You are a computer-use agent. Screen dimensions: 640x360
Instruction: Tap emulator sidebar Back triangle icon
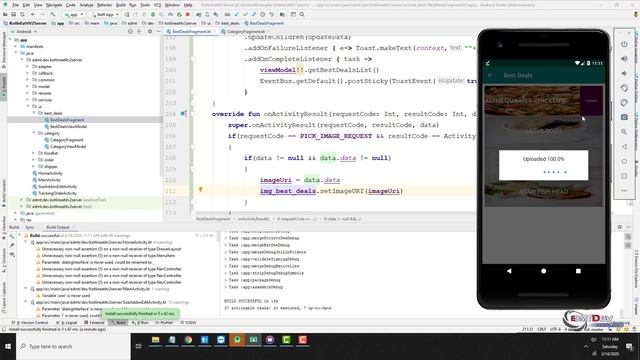tap(624, 147)
